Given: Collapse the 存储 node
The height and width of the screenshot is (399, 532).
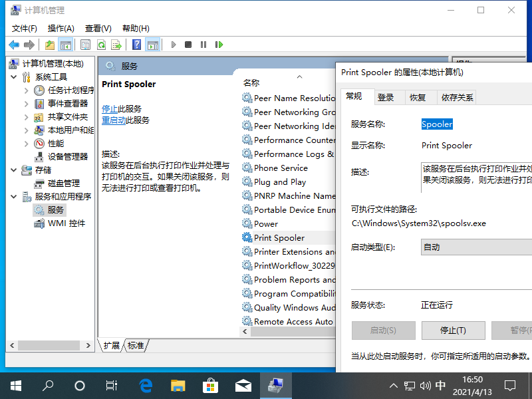Looking at the screenshot, I should point(14,170).
